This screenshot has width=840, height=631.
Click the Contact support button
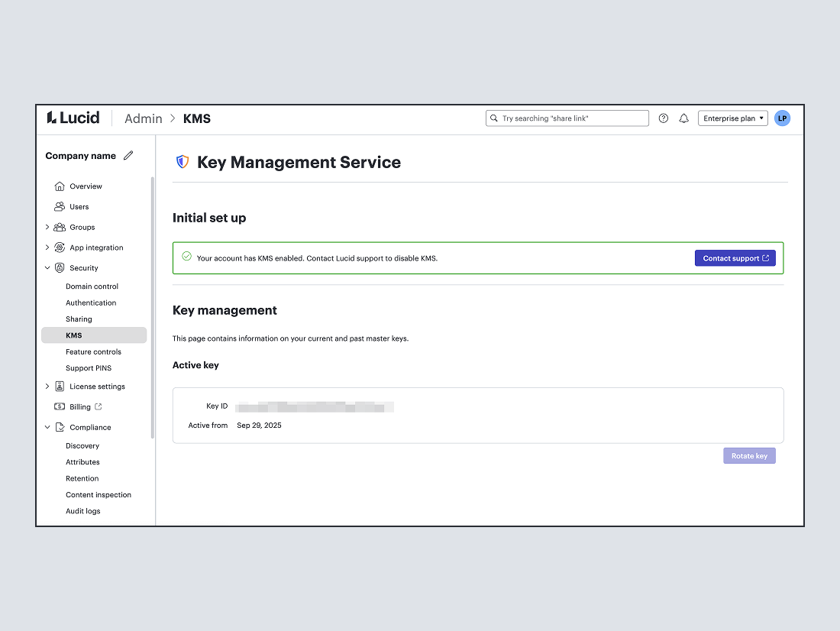(x=735, y=258)
